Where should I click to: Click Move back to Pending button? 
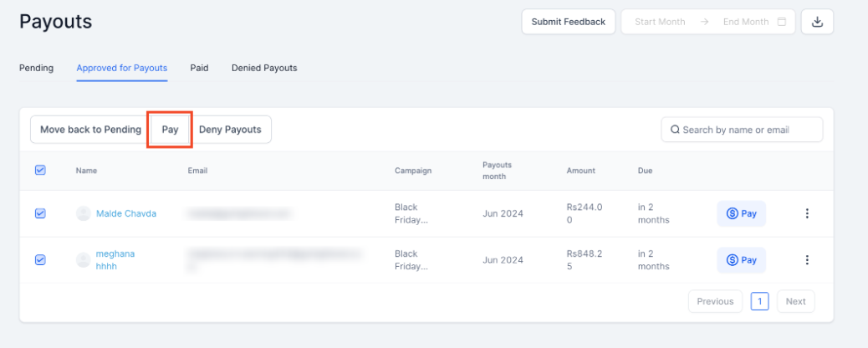[90, 130]
